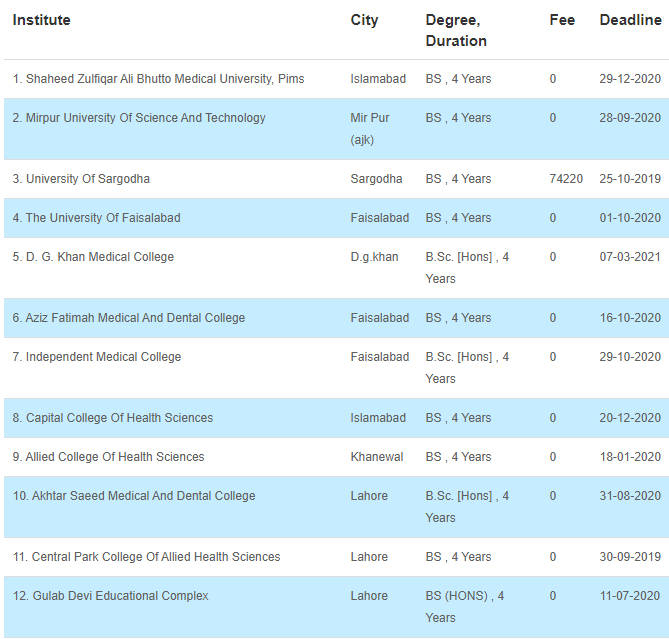The width and height of the screenshot is (669, 639).
Task: Click Lahore city in Central Park College row
Action: pos(369,557)
